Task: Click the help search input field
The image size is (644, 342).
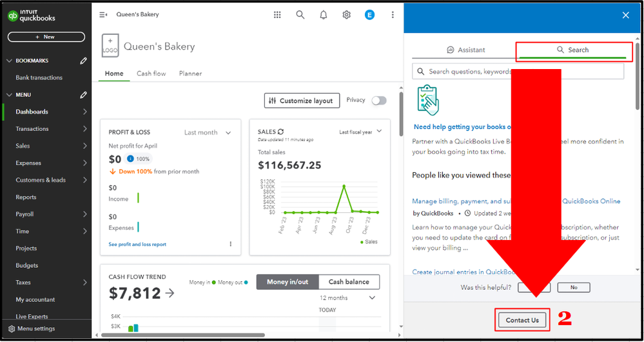Action: [518, 72]
